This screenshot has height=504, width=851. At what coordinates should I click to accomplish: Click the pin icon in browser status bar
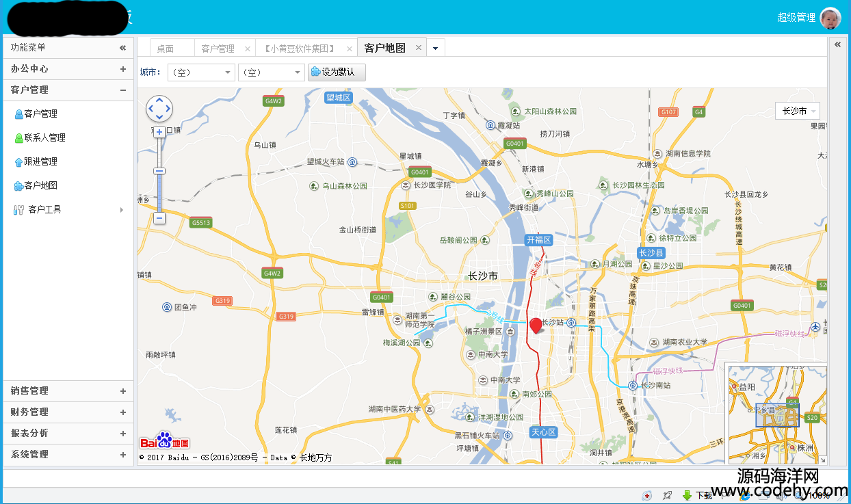(668, 495)
